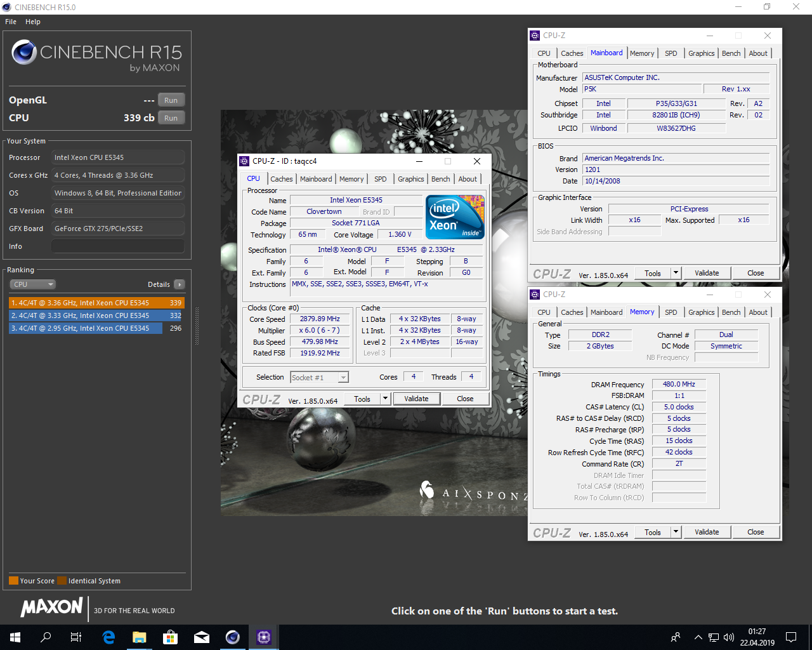Run the CPU benchmark

tap(171, 118)
